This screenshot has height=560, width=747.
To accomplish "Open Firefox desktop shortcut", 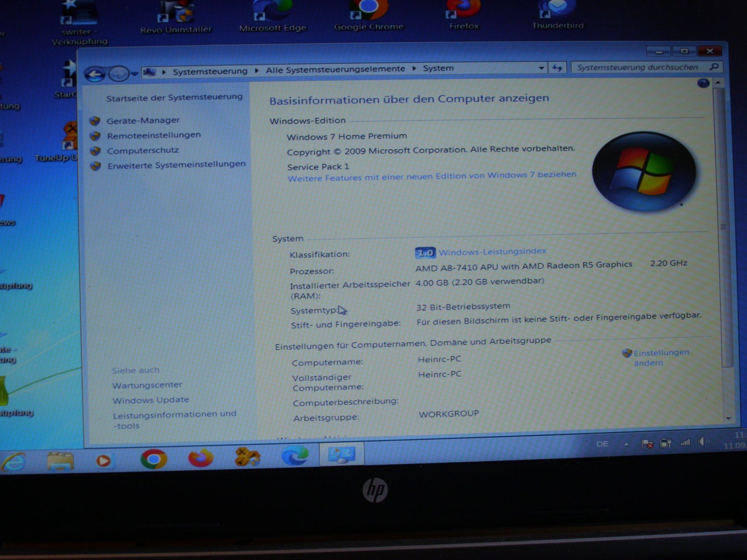I will (464, 15).
